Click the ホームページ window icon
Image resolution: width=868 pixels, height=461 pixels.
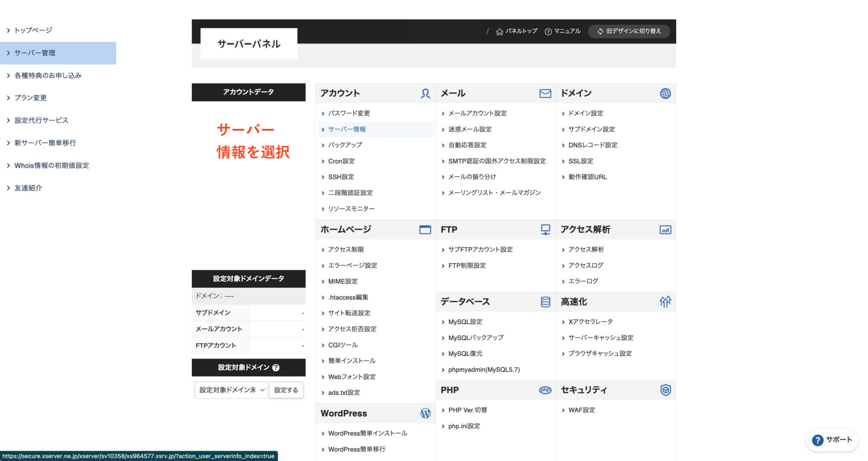click(425, 230)
